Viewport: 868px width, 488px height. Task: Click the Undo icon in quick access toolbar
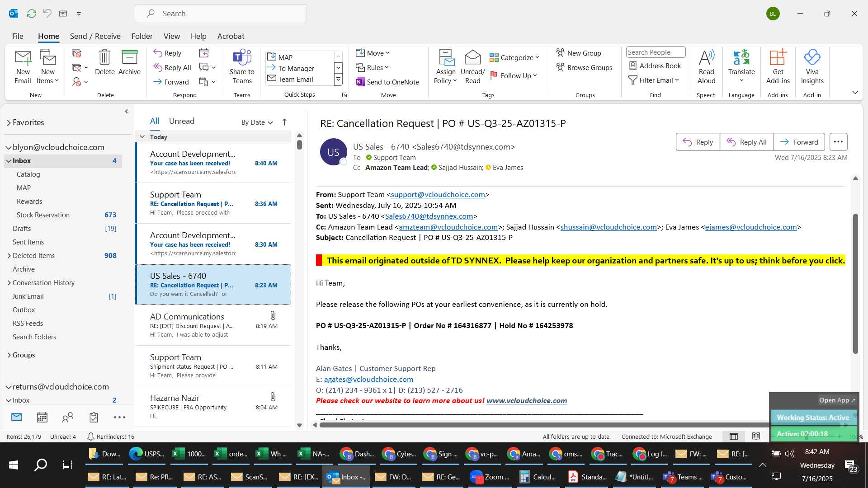coord(47,14)
